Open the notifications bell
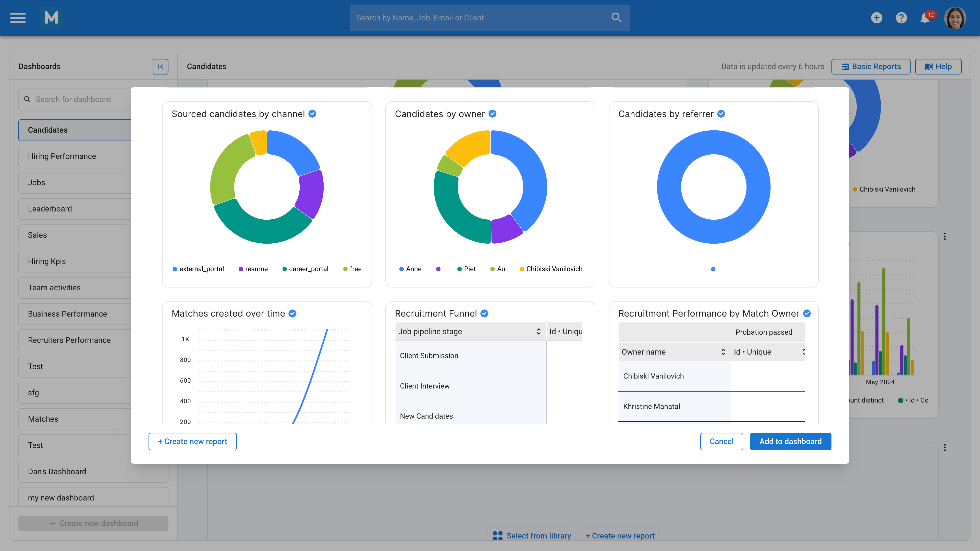Screen dimensions: 980x551 click(925, 18)
